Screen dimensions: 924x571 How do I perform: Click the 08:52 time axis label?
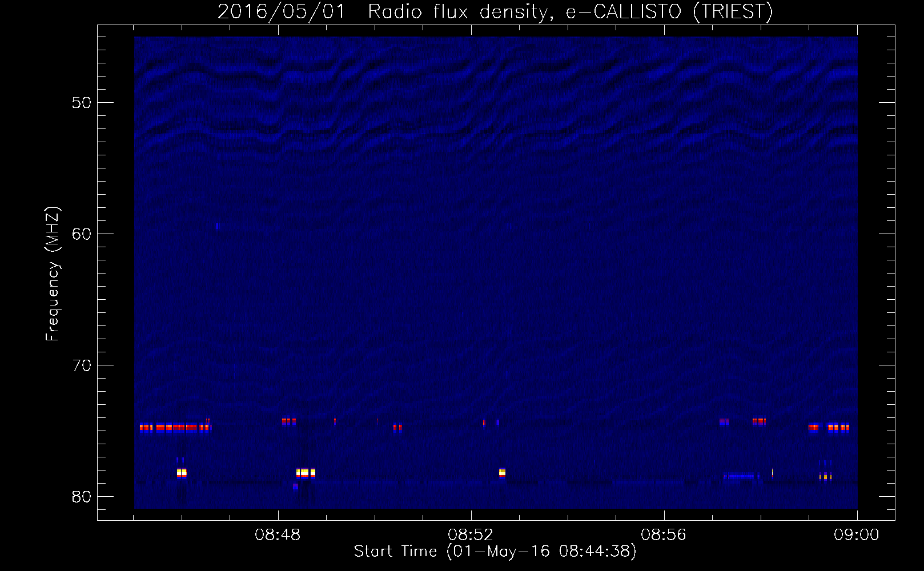point(471,535)
